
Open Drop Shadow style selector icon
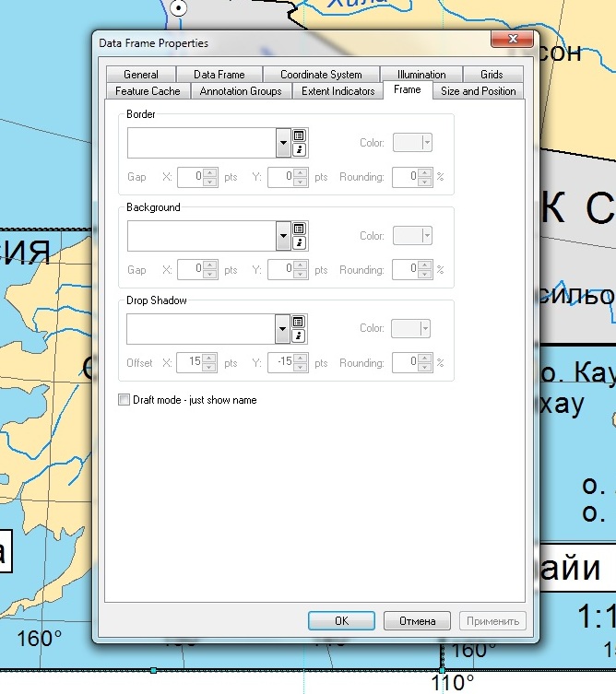[298, 322]
